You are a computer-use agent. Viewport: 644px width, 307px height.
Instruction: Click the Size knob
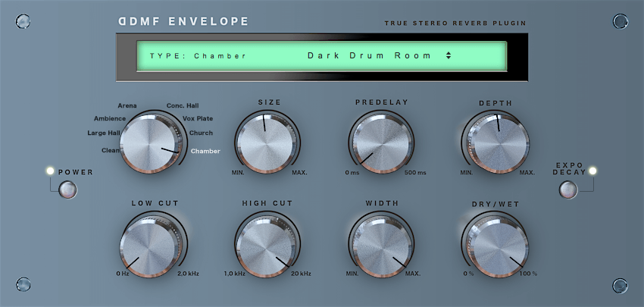[x=264, y=141]
